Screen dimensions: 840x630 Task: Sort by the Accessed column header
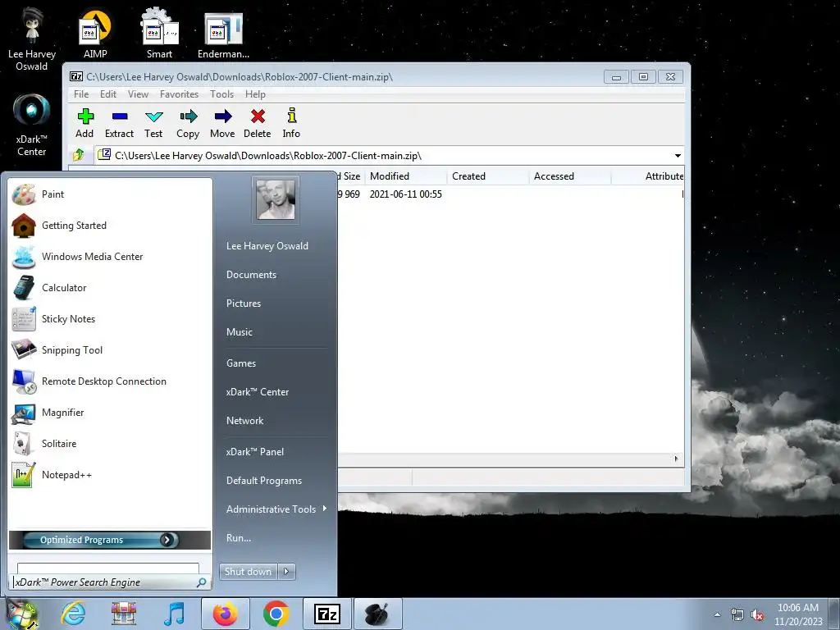[570, 176]
